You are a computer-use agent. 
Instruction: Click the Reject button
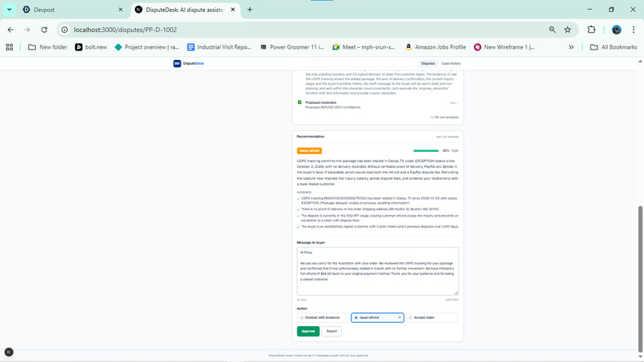(x=332, y=331)
